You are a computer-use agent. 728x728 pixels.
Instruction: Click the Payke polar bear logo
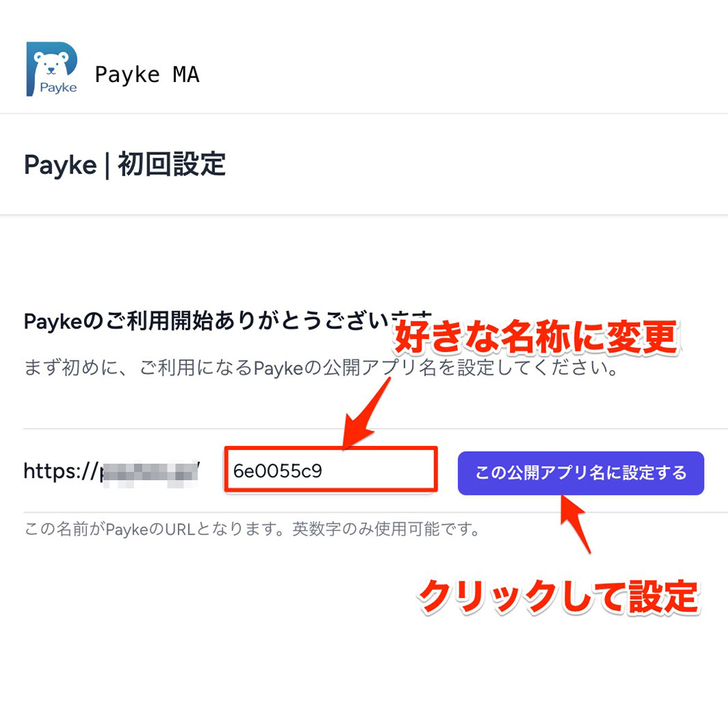(x=51, y=69)
